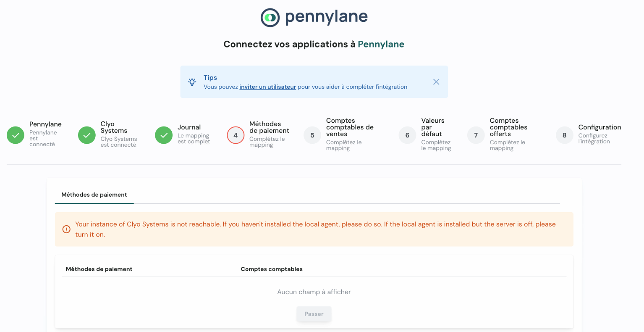Click the Journal step green checkmark
Screen dimensions: 644x332
click(x=164, y=135)
